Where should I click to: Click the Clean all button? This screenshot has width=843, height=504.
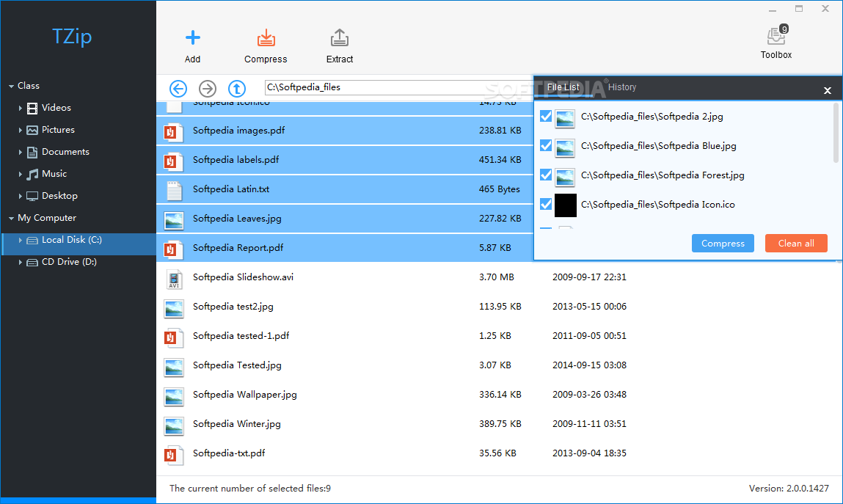click(x=796, y=244)
